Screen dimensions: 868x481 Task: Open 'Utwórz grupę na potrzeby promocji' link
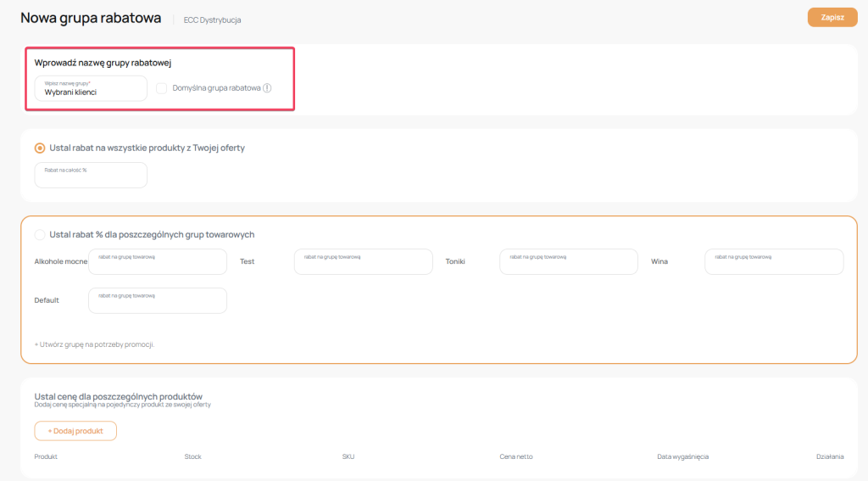coord(94,344)
